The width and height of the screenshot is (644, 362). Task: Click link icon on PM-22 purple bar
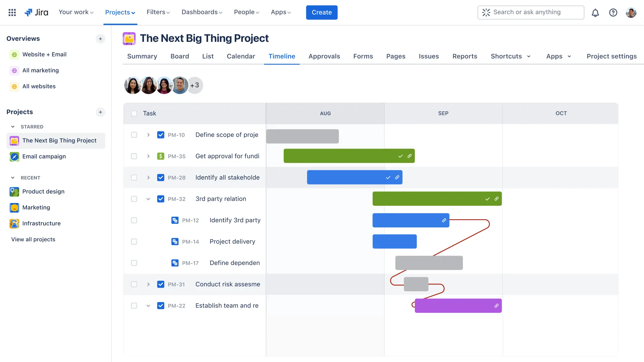(x=496, y=306)
